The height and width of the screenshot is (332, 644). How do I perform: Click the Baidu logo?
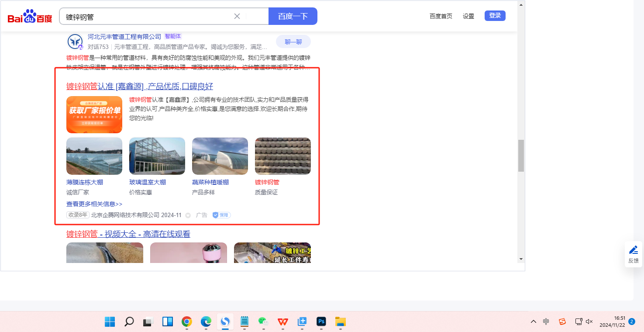click(x=30, y=17)
